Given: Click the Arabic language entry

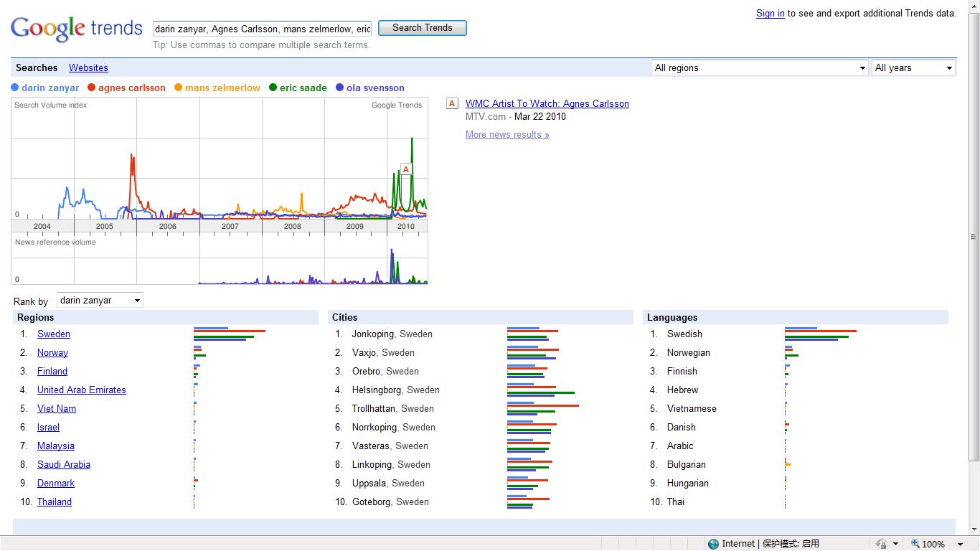Looking at the screenshot, I should pos(680,446).
